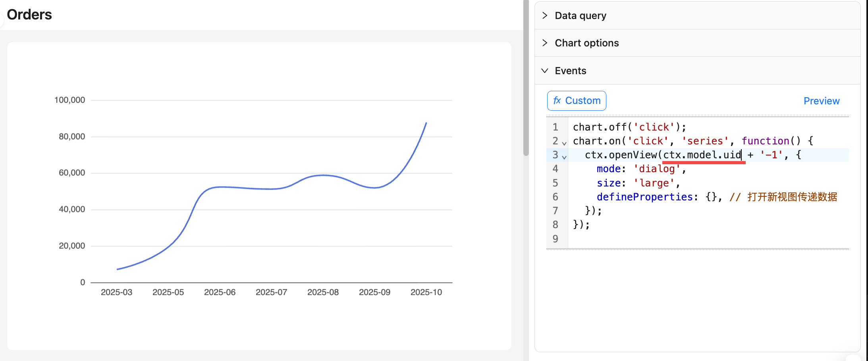Fold code using line 3 arrow
This screenshot has width=868, height=361.
click(564, 157)
